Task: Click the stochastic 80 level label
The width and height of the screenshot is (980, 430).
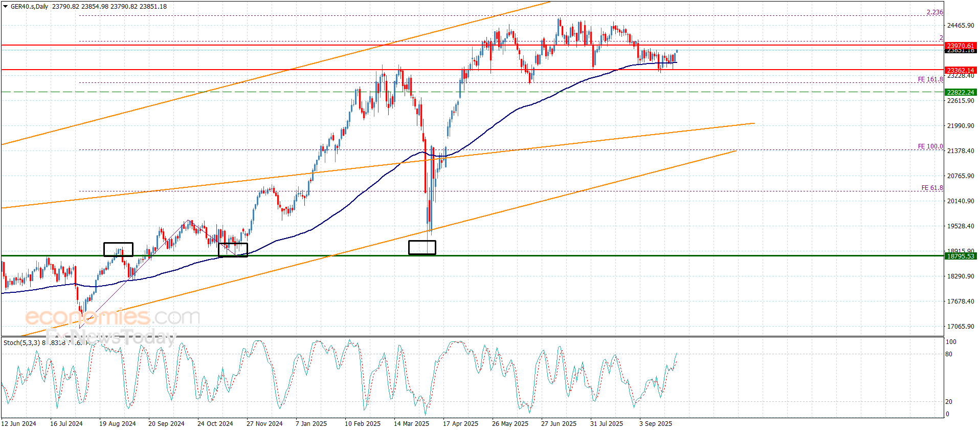Action: pyautogui.click(x=949, y=354)
